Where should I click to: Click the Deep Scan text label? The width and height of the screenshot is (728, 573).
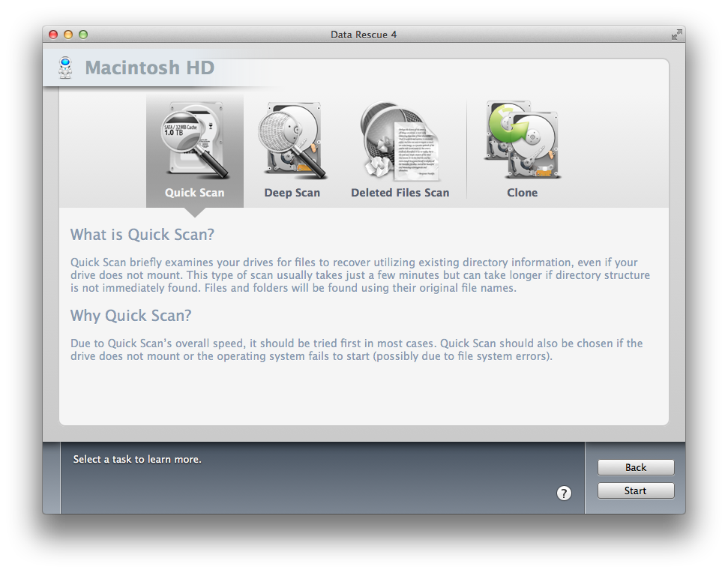pos(292,193)
